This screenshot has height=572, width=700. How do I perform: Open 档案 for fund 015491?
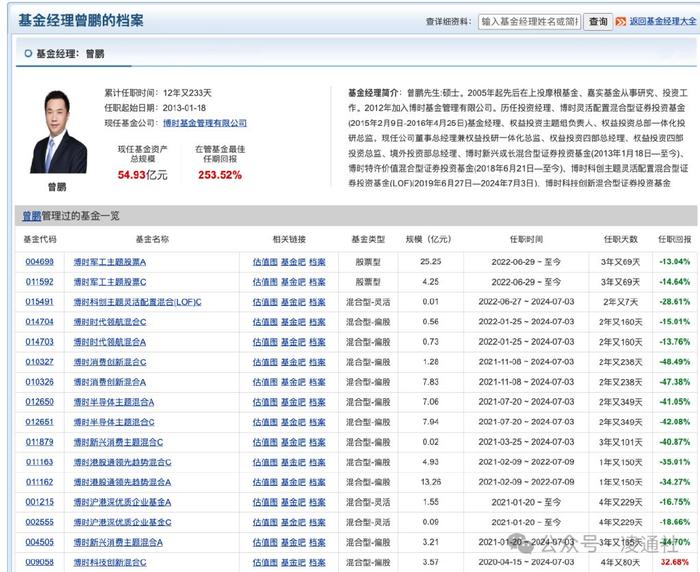tap(317, 302)
